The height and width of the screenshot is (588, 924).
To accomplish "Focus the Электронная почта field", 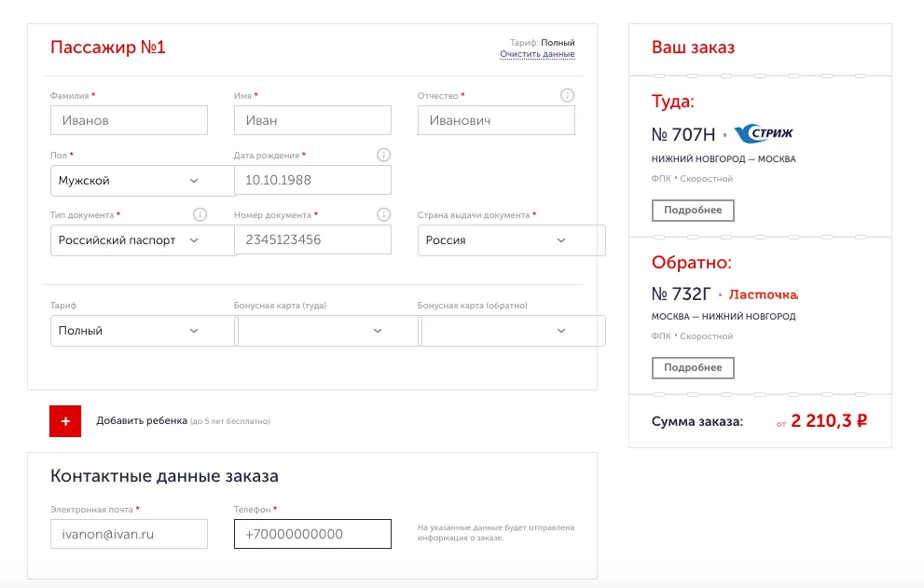I will click(x=129, y=534).
